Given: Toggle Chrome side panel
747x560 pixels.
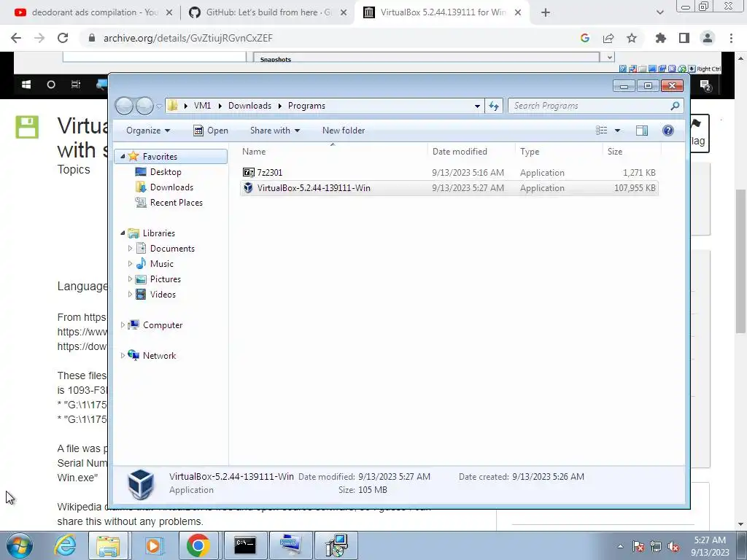Looking at the screenshot, I should (684, 38).
